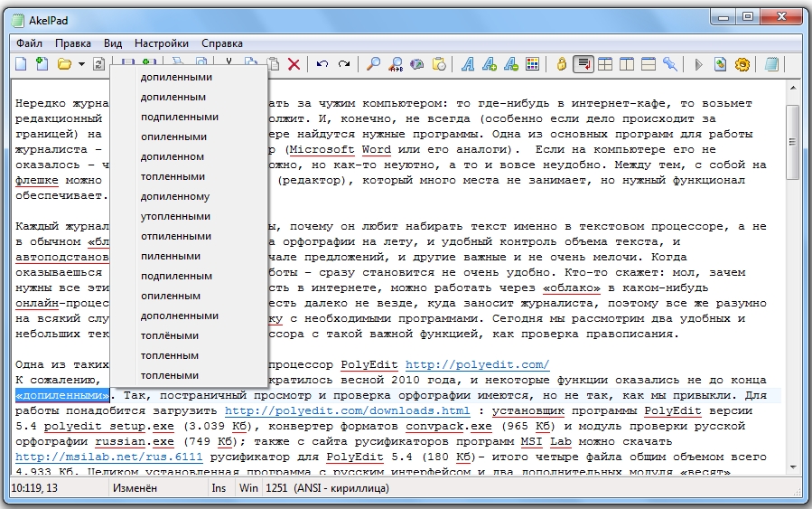
Task: Click the gray play arrow icon
Action: point(698,65)
